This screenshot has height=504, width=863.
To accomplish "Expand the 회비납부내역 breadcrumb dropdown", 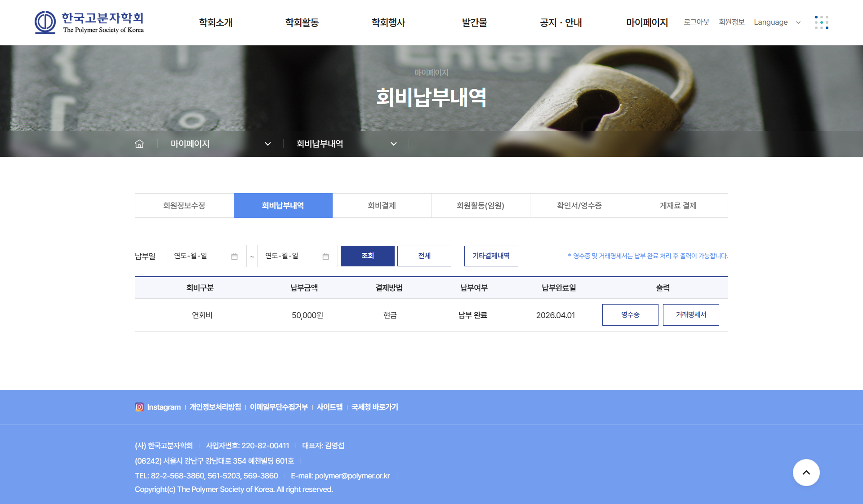I will [x=393, y=144].
